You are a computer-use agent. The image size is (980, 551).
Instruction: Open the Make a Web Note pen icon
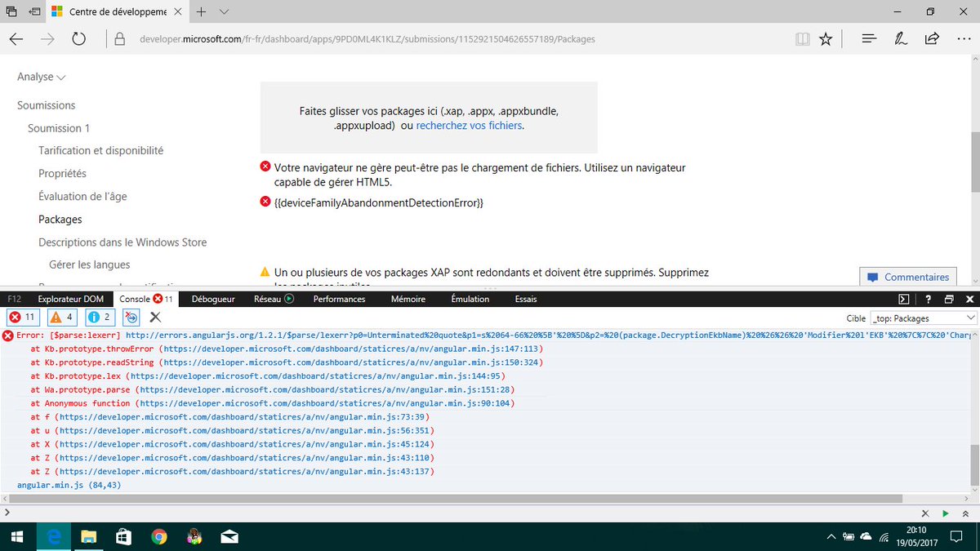pos(901,39)
